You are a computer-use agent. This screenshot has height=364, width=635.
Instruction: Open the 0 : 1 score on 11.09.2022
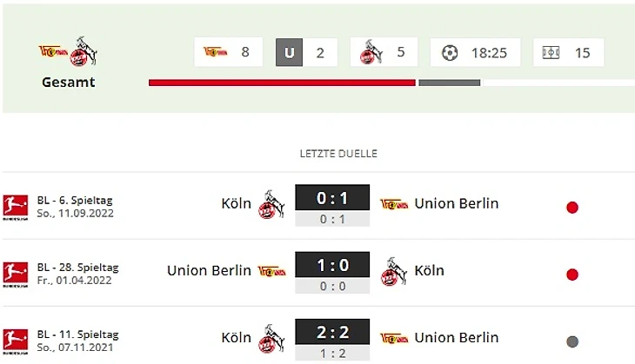point(332,198)
